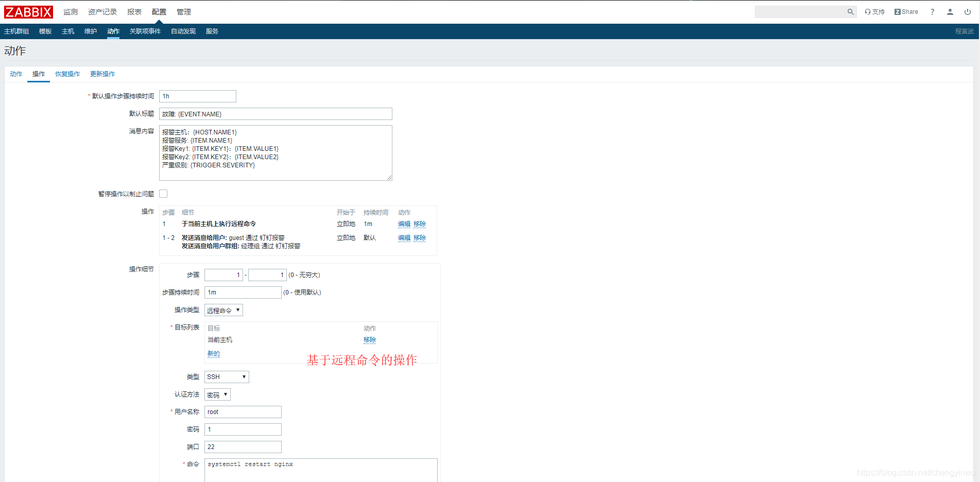Switch to the 操作 form tab

click(39, 74)
